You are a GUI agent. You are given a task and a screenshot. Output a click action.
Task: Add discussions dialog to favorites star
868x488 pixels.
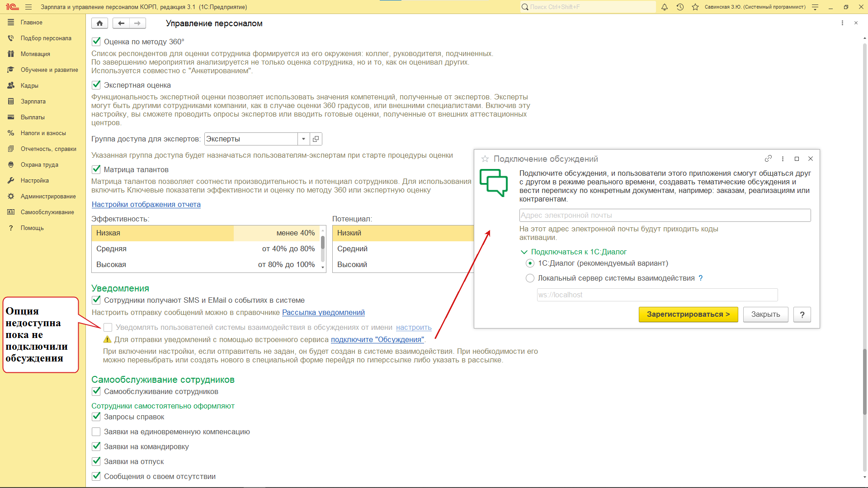coord(485,159)
